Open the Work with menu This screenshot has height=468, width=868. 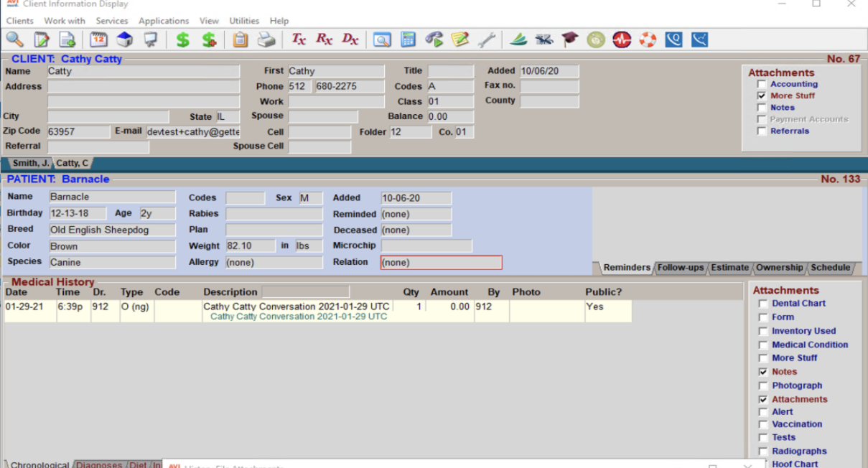65,21
